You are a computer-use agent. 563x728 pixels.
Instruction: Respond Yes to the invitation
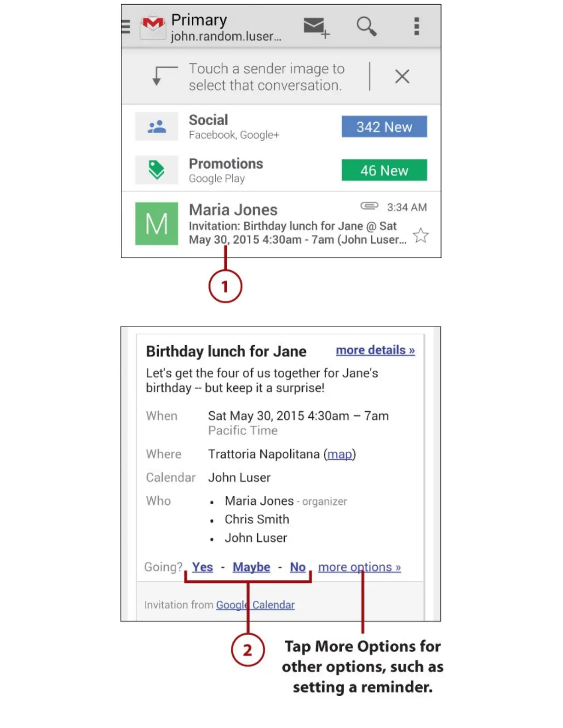point(202,567)
